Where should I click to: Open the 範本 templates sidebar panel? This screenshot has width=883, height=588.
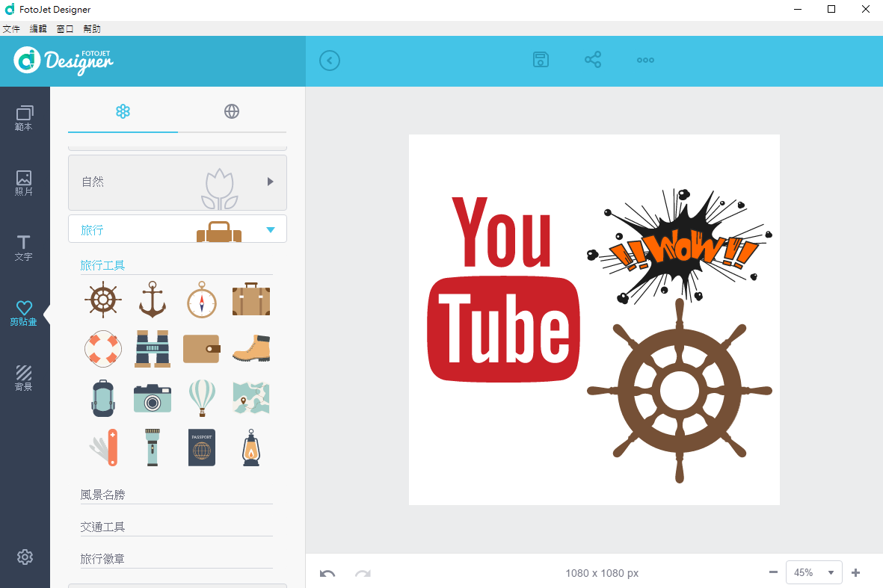point(24,118)
